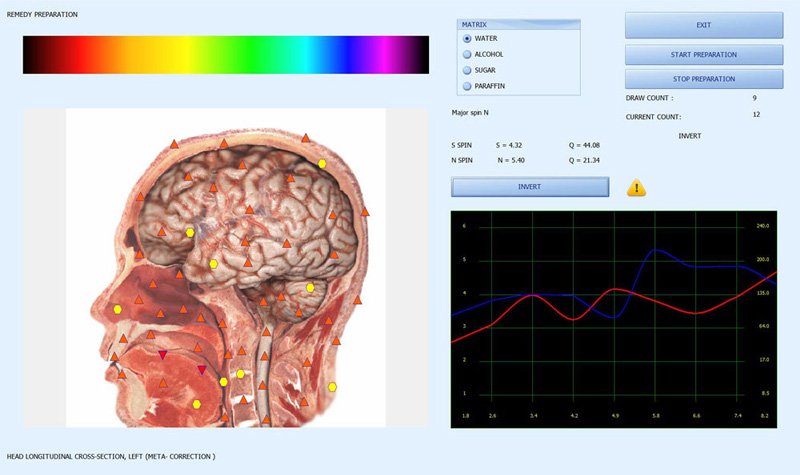Screen dimensions: 800x475
Task: Click the yellow warning triangle icon
Action: click(636, 188)
